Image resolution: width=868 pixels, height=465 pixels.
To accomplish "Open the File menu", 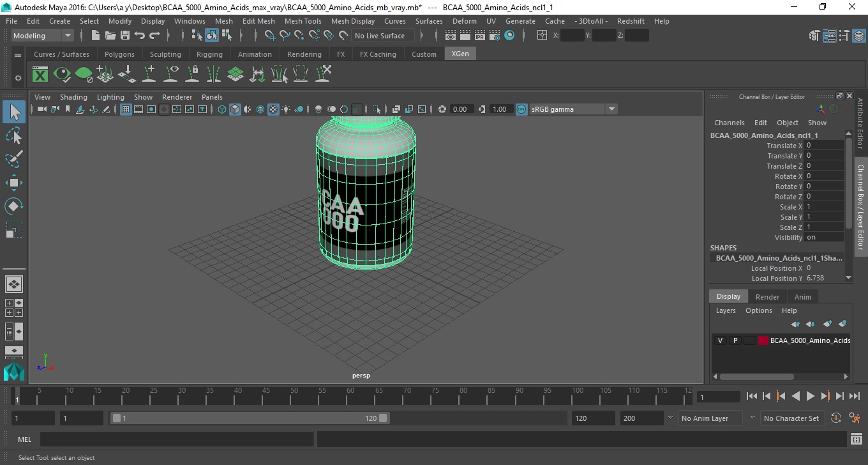I will [11, 21].
